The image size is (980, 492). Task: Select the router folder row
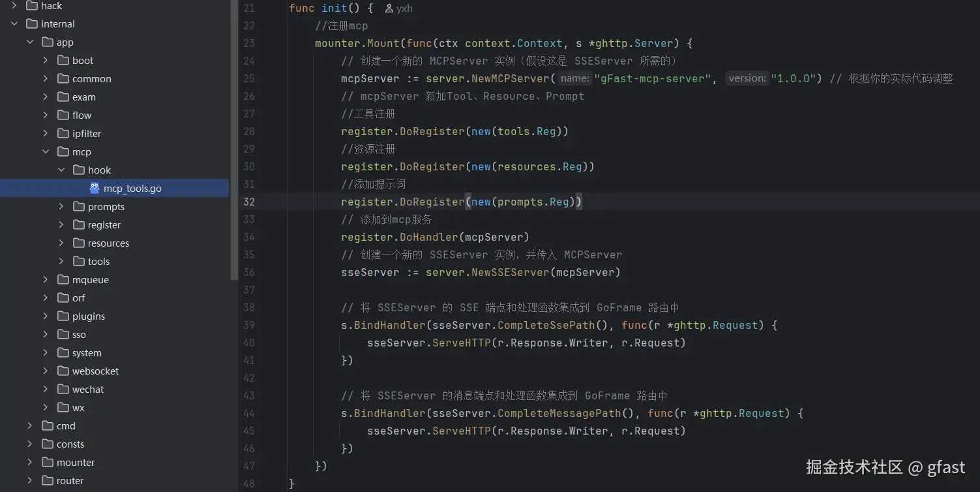115,481
